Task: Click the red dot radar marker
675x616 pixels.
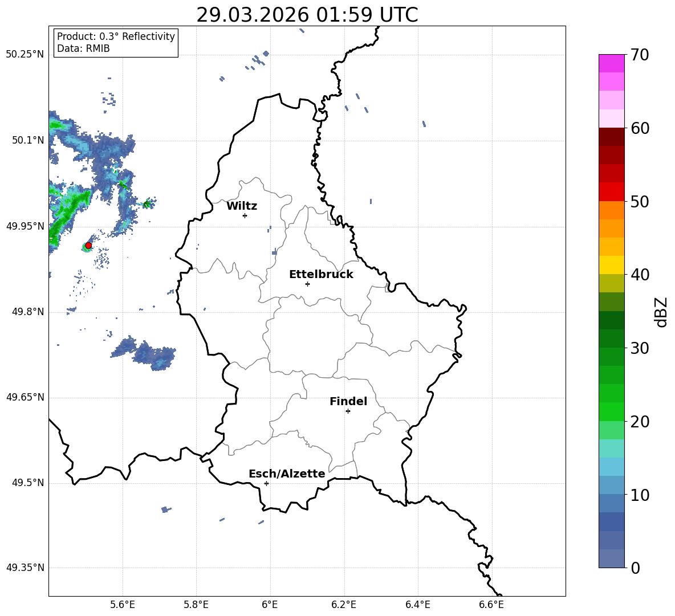Action: coord(88,246)
